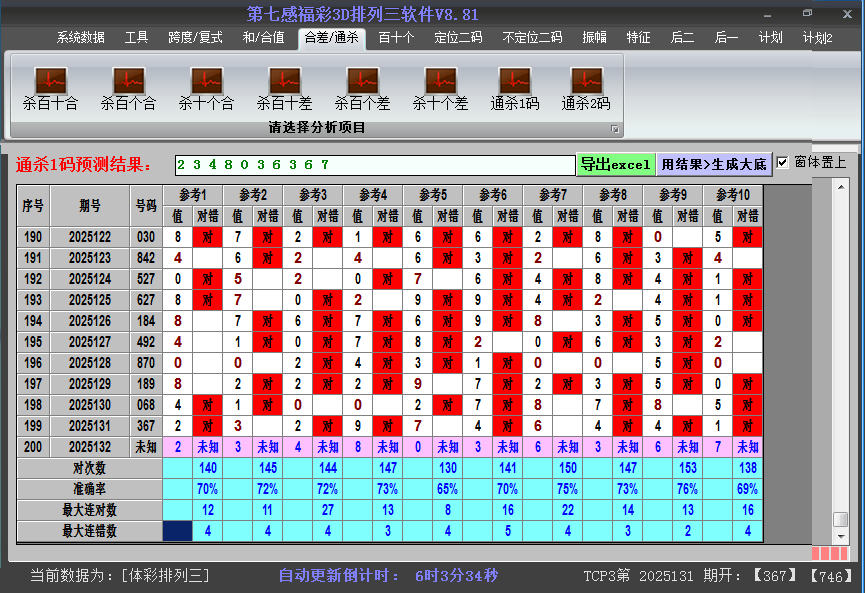Click the 请选择分析项目 group label

point(317,128)
